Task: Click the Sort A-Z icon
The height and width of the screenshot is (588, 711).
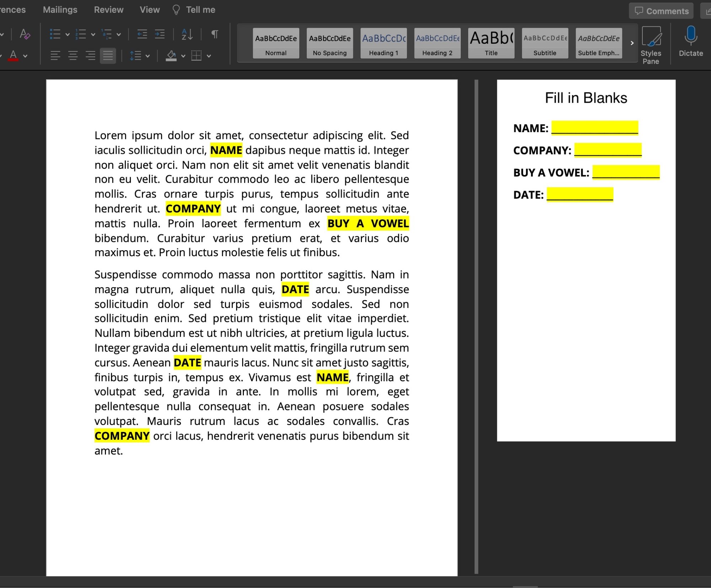Action: click(187, 34)
